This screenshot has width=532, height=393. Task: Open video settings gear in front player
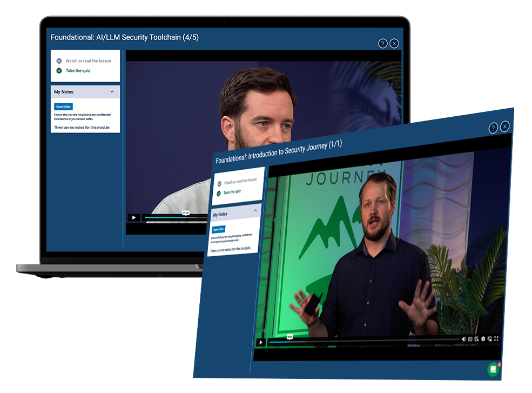pos(483,339)
